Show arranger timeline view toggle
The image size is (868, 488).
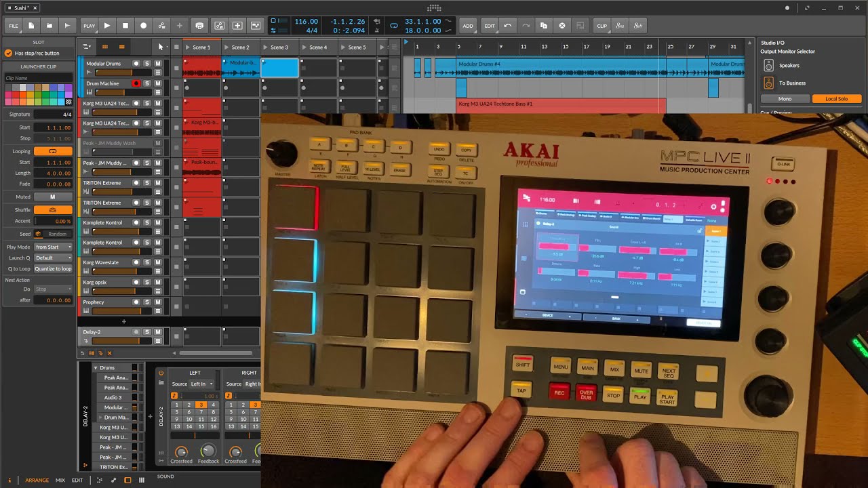point(121,47)
